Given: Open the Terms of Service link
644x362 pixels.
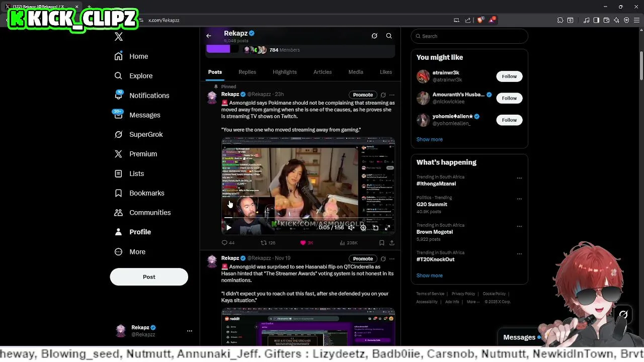Looking at the screenshot, I should tap(430, 294).
